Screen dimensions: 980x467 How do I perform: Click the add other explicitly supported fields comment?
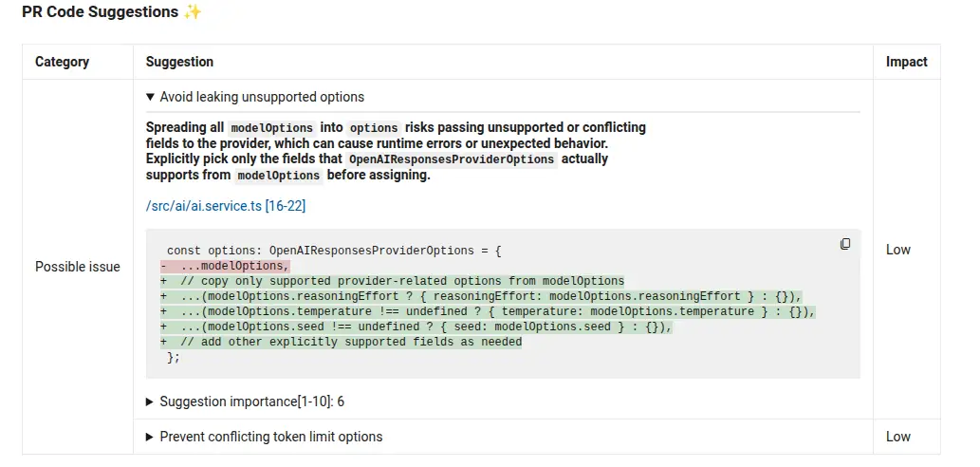(x=342, y=342)
